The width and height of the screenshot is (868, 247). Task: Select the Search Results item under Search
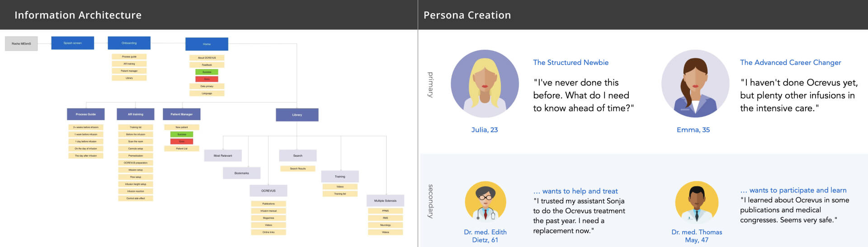(x=298, y=168)
